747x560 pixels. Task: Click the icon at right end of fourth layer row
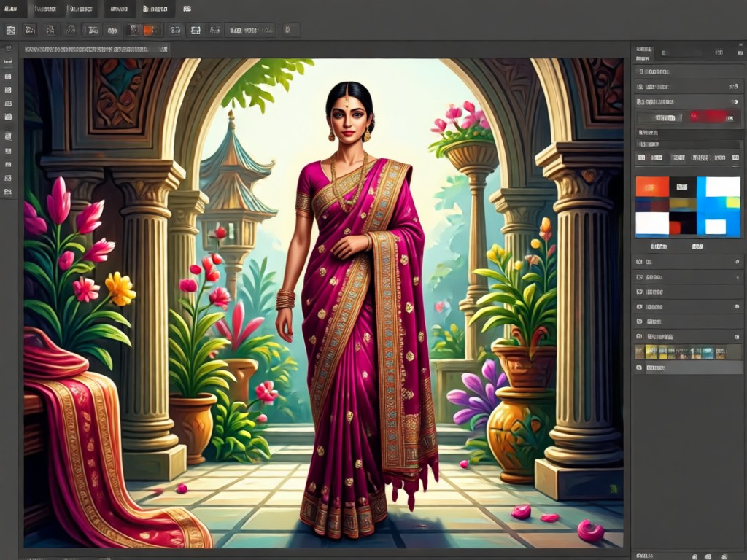point(737,307)
